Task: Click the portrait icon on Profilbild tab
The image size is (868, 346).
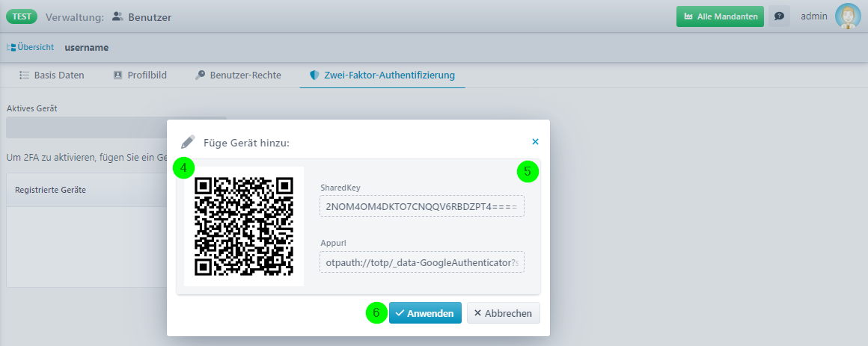Action: 117,75
